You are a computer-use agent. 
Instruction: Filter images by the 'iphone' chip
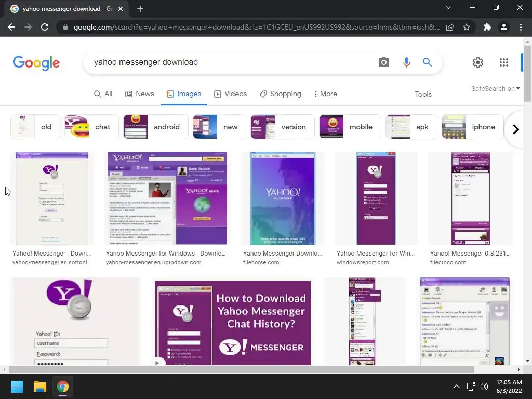473,127
